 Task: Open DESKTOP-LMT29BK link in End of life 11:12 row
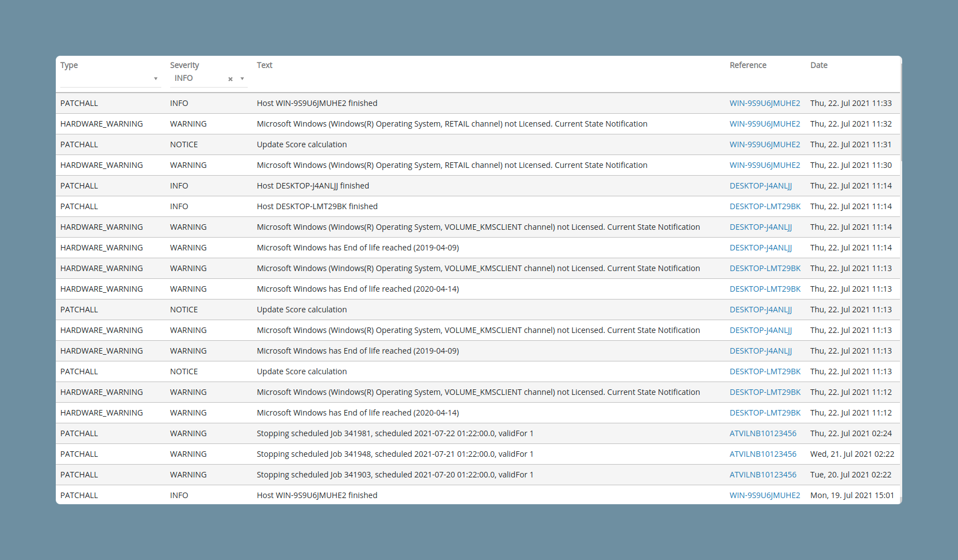pos(765,413)
